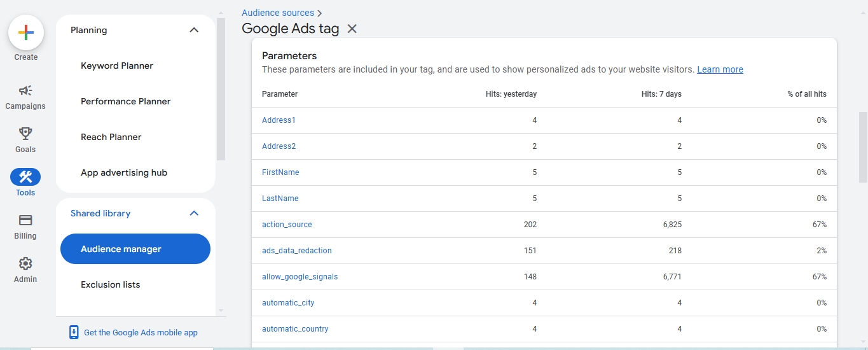Click the 6,825 hits value
This screenshot has width=868, height=350.
[672, 225]
